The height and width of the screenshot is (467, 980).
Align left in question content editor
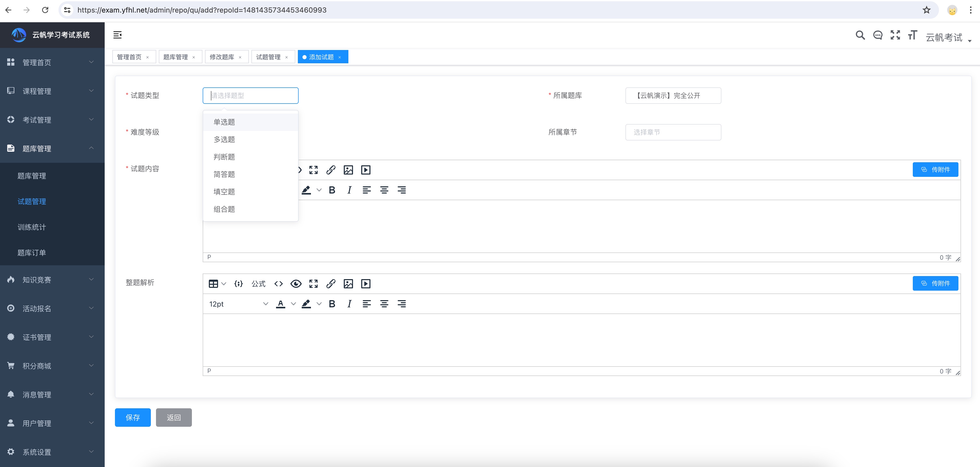pos(367,190)
